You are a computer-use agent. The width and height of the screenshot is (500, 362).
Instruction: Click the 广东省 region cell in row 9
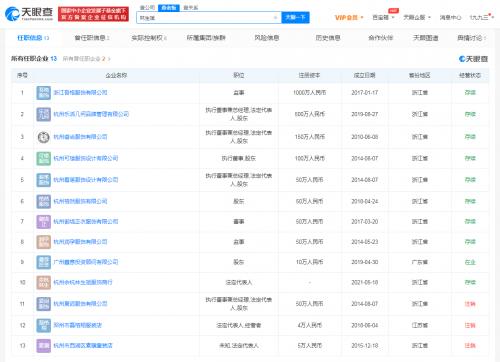click(420, 262)
